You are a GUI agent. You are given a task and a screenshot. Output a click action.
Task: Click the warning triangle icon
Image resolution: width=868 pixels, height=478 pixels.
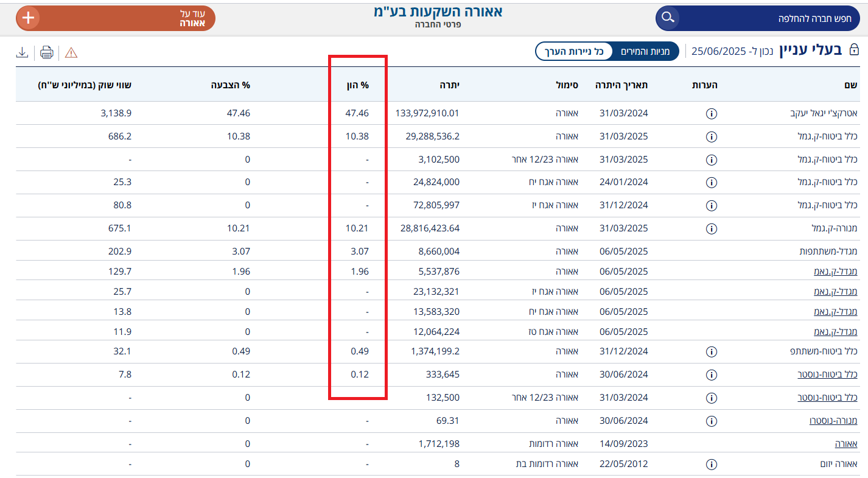71,52
